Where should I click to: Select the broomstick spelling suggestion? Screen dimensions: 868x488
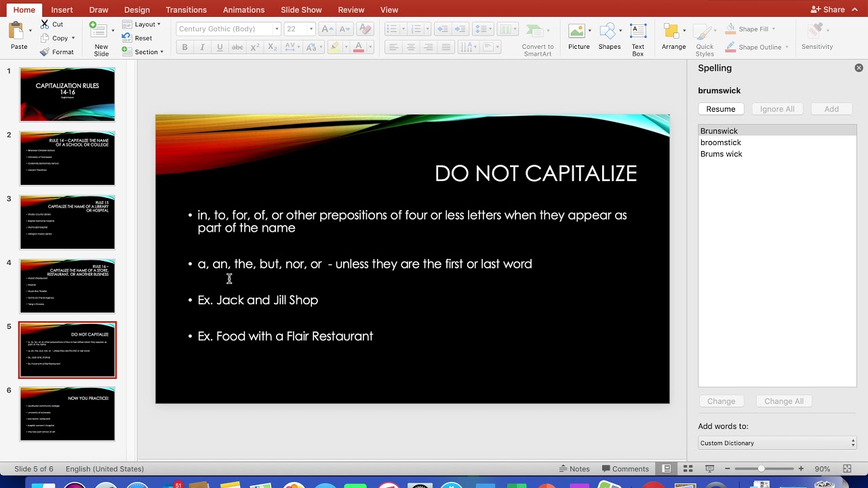(x=777, y=142)
